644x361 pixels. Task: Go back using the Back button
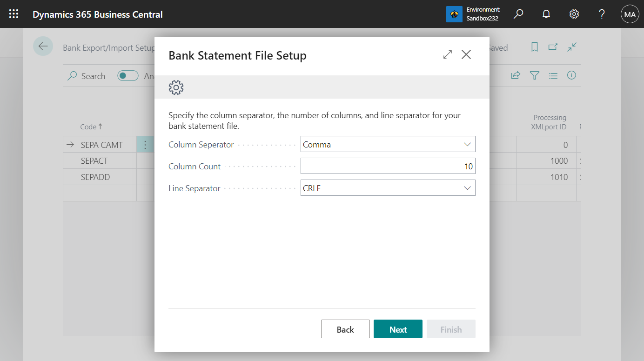coord(345,329)
